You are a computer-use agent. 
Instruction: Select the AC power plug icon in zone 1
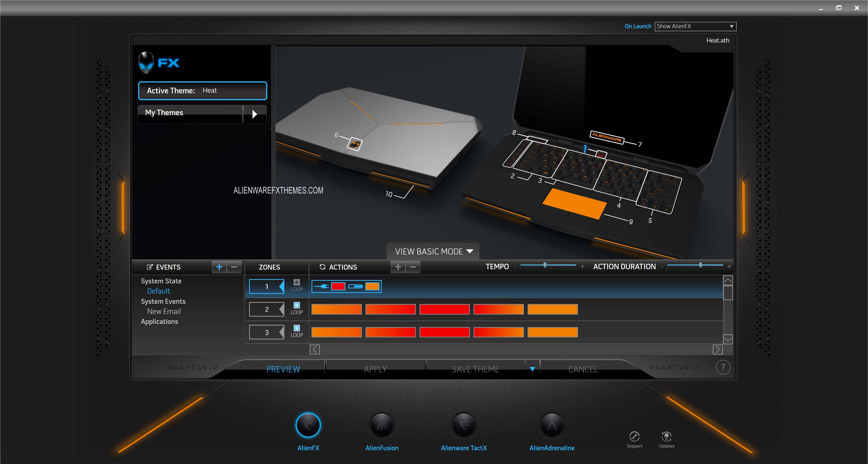pyautogui.click(x=322, y=286)
